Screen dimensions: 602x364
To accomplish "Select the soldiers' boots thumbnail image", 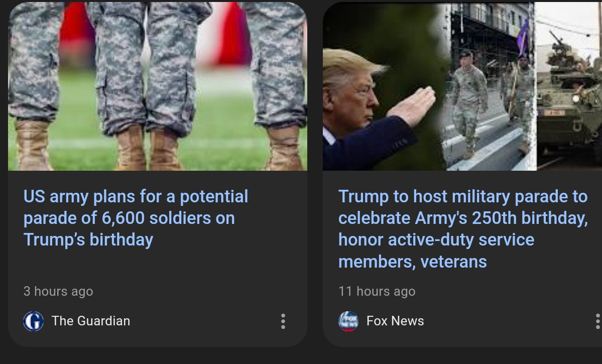I will (157, 86).
